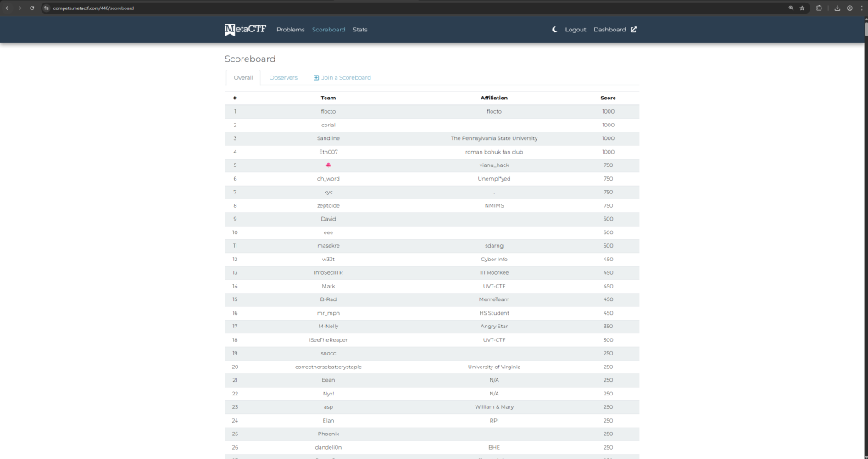Bookmark this page with the star icon
Image resolution: width=868 pixels, height=459 pixels.
(802, 8)
